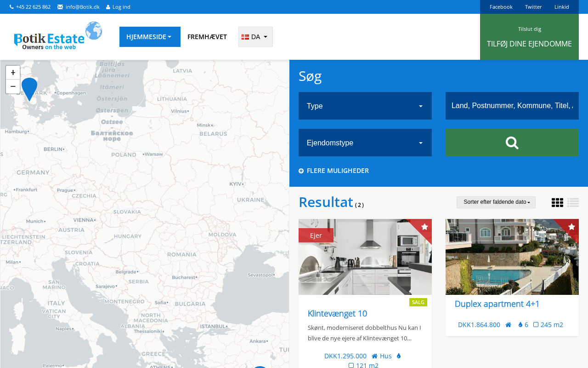Open the sort by descending date dropdown

[496, 202]
